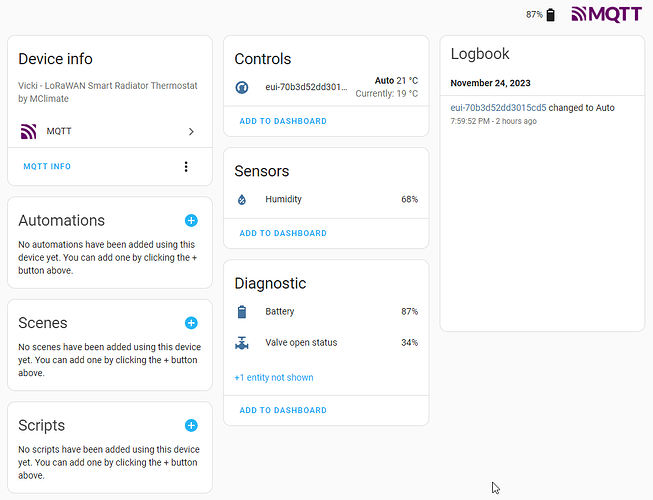Add a new automation with plus icon
653x500 pixels.
pos(191,220)
